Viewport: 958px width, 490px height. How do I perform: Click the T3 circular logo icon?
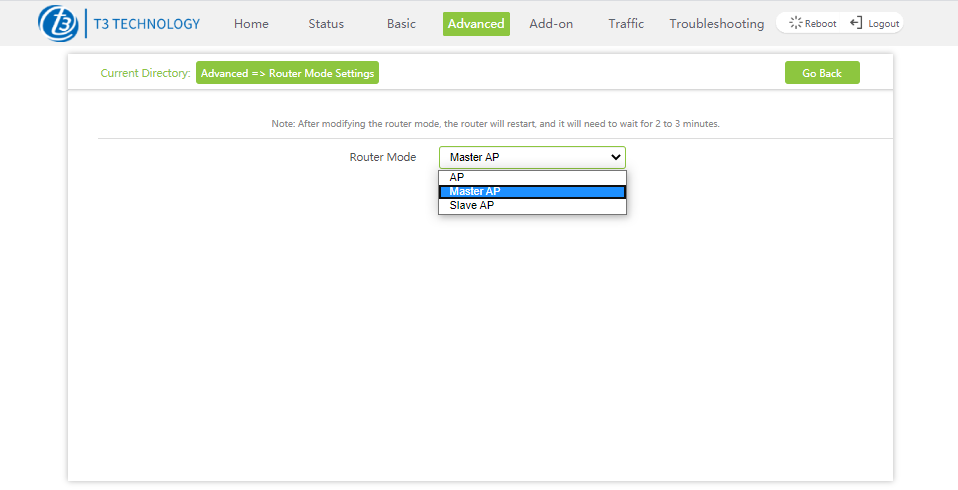[58, 24]
